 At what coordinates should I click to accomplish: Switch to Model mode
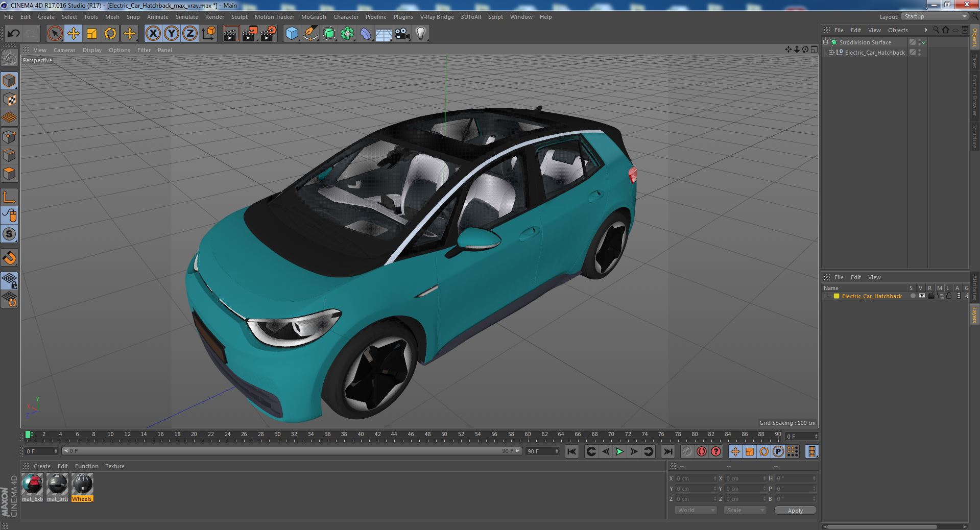coord(9,81)
